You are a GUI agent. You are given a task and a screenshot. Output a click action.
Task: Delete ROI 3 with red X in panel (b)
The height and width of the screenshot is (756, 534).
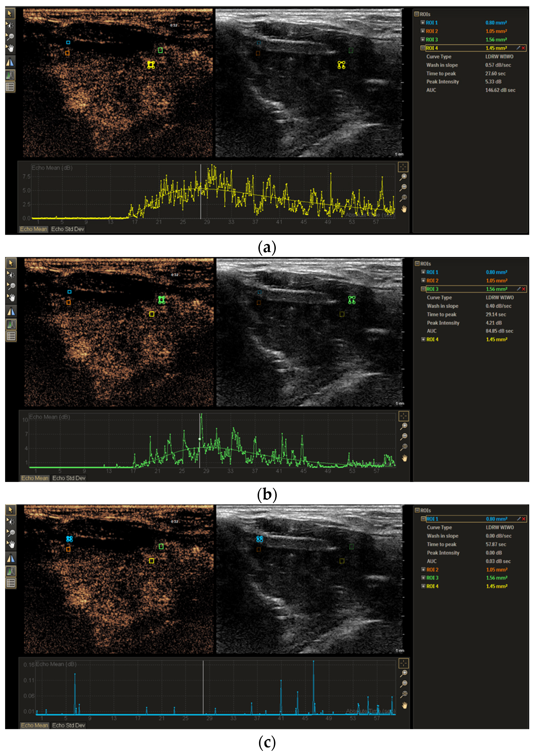pyautogui.click(x=524, y=289)
